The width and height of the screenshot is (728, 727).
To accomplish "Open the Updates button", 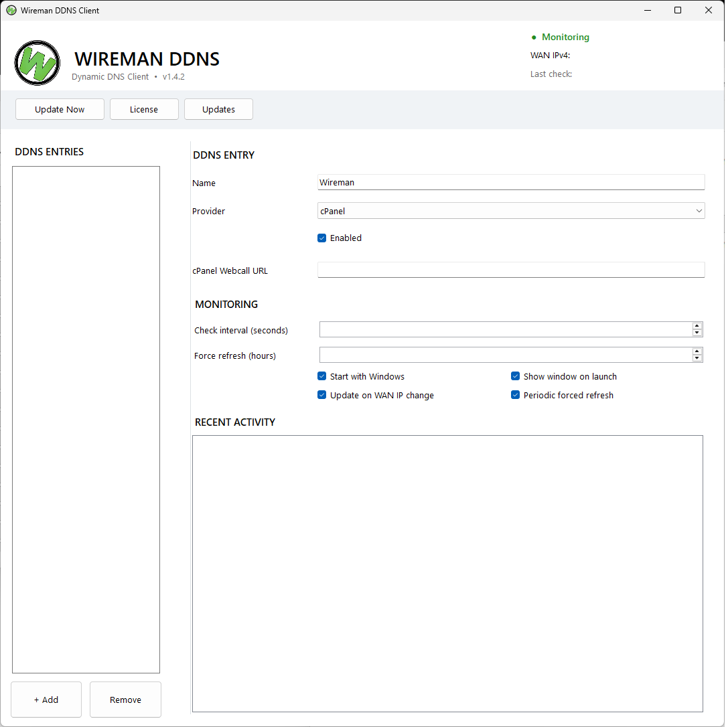I will tap(219, 110).
